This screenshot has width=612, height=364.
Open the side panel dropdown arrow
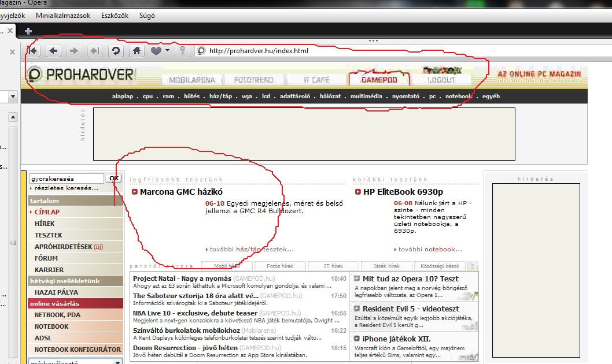point(13,96)
